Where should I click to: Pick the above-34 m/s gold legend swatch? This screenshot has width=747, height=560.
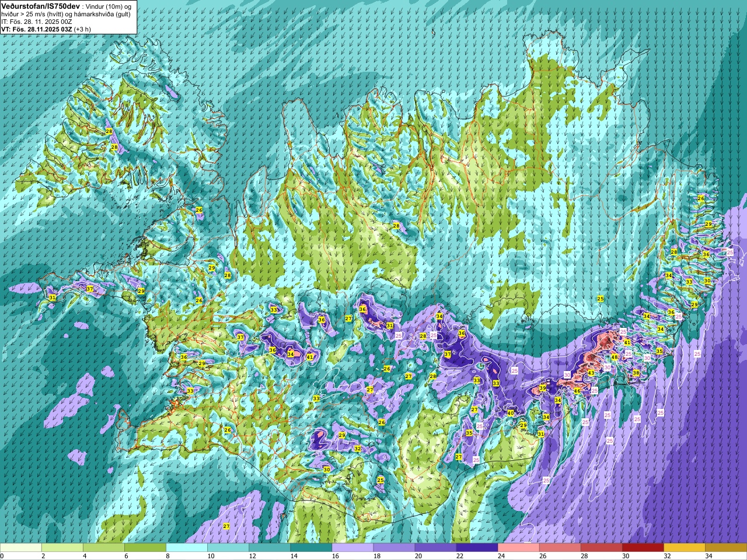[x=725, y=548]
